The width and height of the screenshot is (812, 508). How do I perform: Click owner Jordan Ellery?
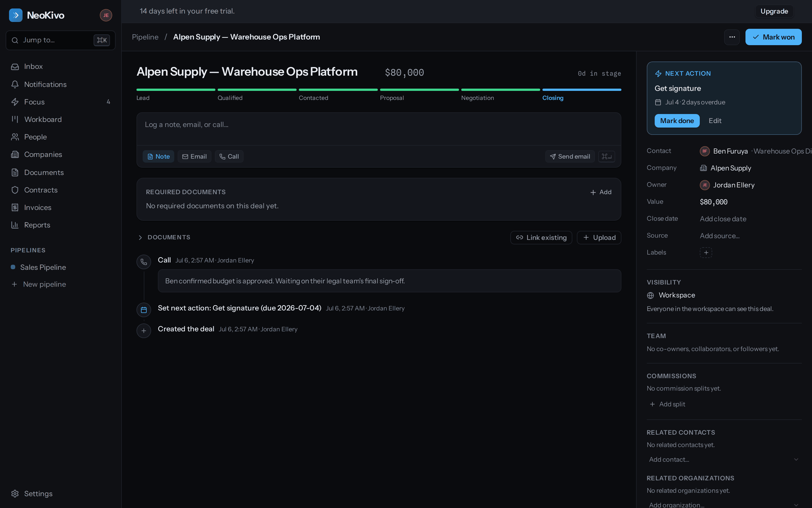[734, 185]
